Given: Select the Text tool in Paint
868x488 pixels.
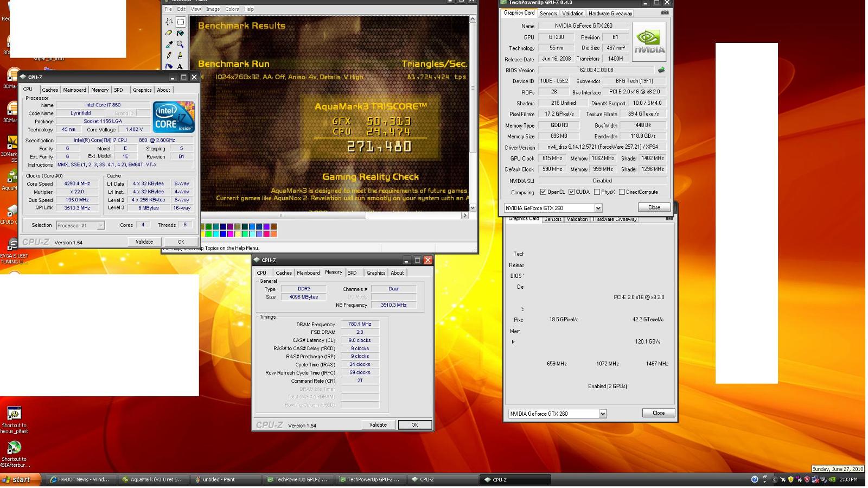Looking at the screenshot, I should (181, 66).
